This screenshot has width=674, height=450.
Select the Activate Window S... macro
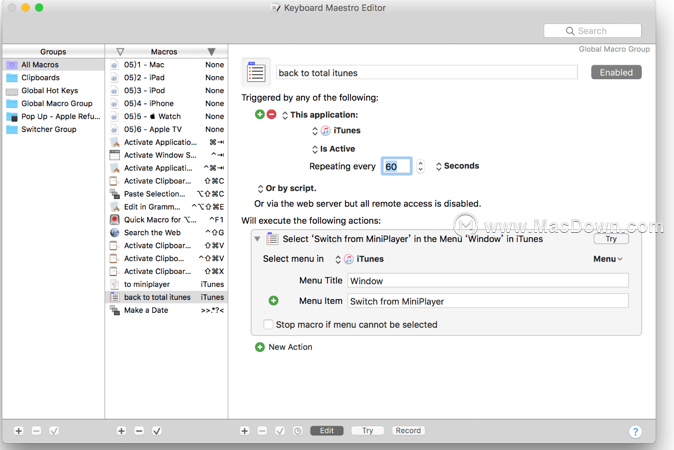tap(166, 155)
